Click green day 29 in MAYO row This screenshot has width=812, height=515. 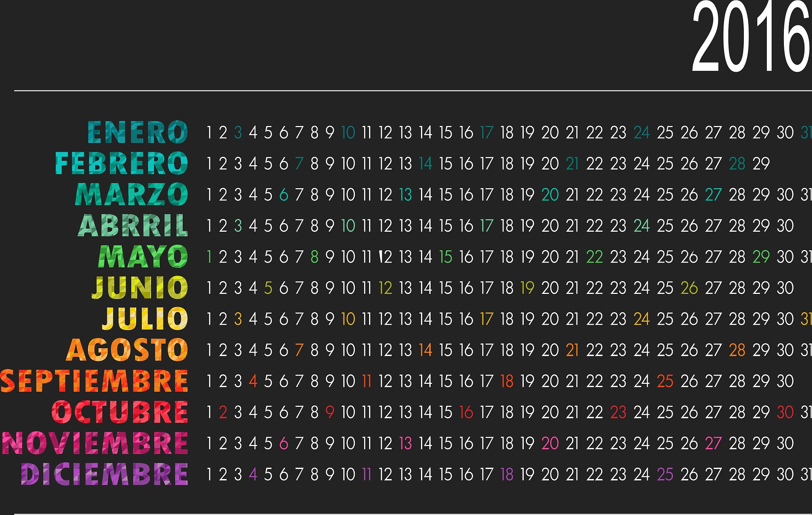pyautogui.click(x=761, y=257)
